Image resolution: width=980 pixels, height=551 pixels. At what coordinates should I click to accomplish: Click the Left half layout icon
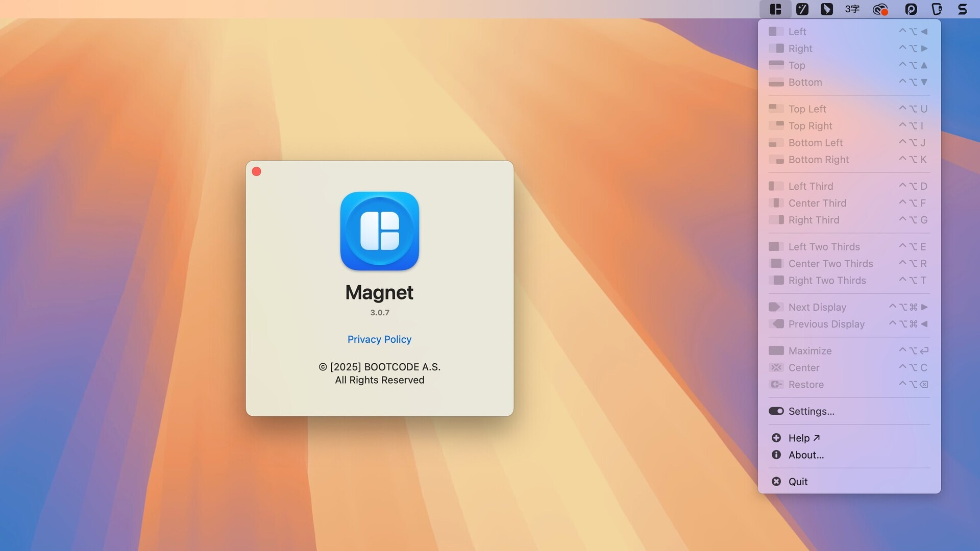pyautogui.click(x=776, y=32)
